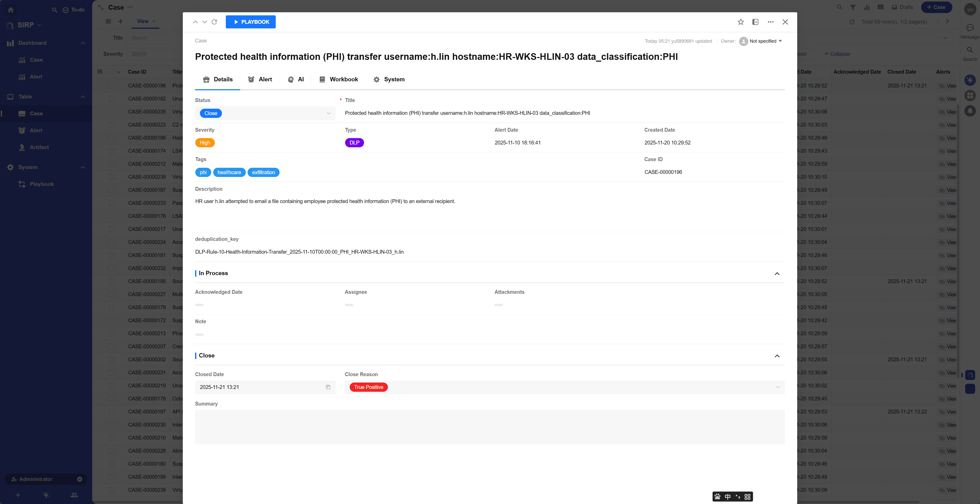This screenshot has width=980, height=504.
Task: Open the more options ellipsis menu
Action: click(x=770, y=22)
